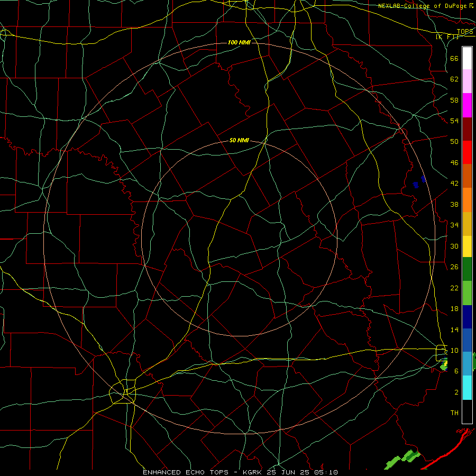
Task: Click the legend value 46
Action: click(x=454, y=162)
